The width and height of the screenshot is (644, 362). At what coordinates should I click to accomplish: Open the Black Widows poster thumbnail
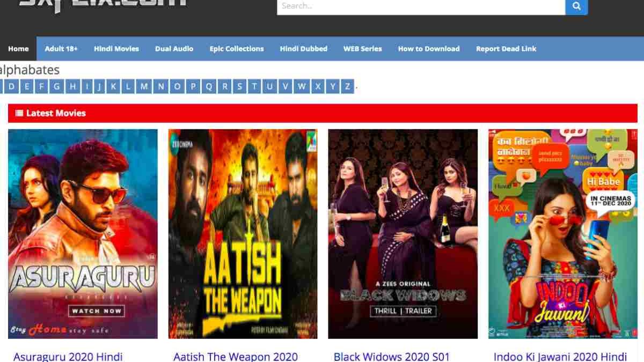[x=403, y=234]
